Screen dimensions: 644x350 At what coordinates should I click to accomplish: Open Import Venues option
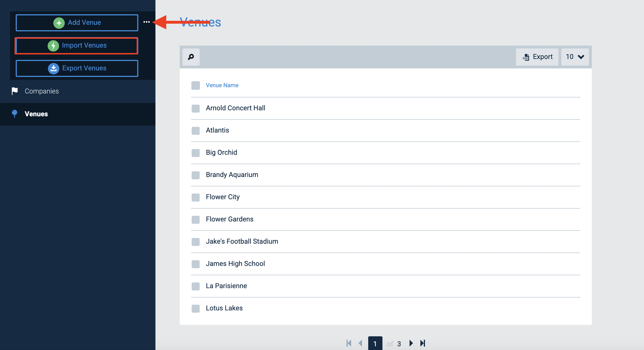coord(77,46)
